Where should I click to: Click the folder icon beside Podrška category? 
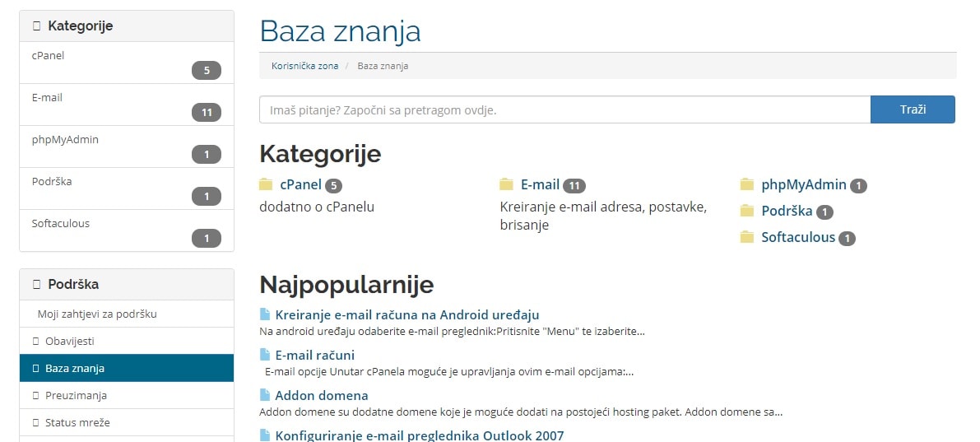[747, 212]
